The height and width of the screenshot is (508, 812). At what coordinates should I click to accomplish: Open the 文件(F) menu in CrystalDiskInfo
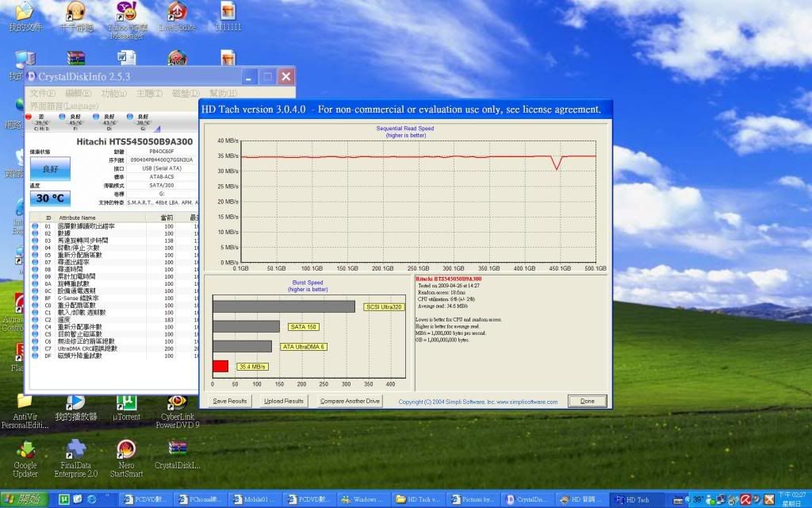pyautogui.click(x=43, y=94)
